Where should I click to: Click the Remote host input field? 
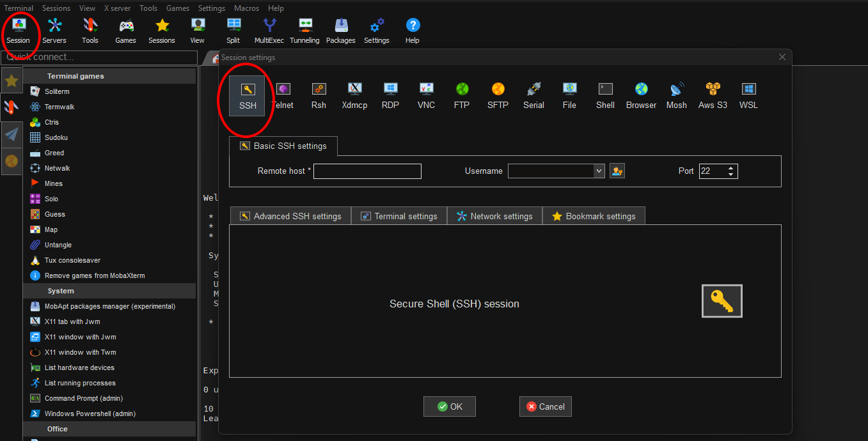pyautogui.click(x=367, y=171)
